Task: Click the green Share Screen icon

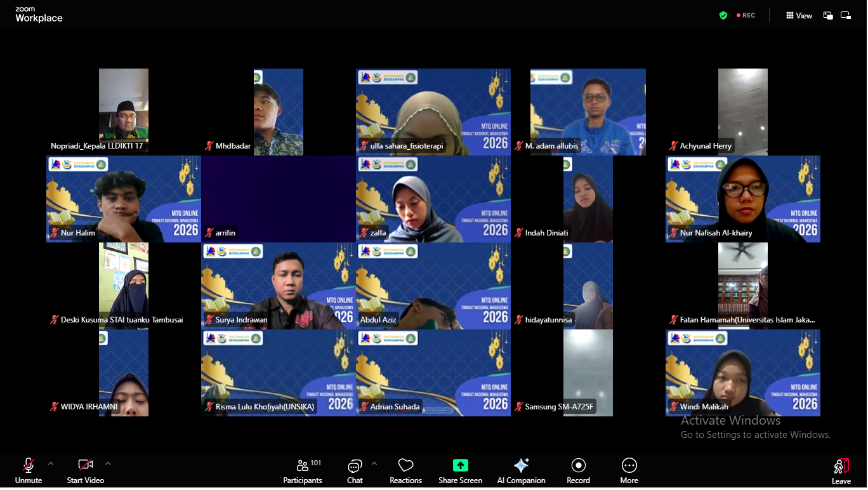Action: (x=460, y=465)
